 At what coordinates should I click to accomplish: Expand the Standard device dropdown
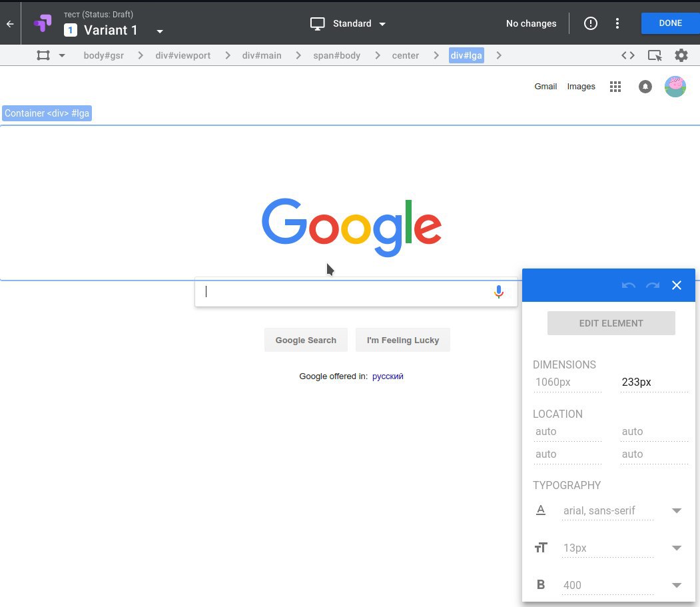pyautogui.click(x=382, y=24)
